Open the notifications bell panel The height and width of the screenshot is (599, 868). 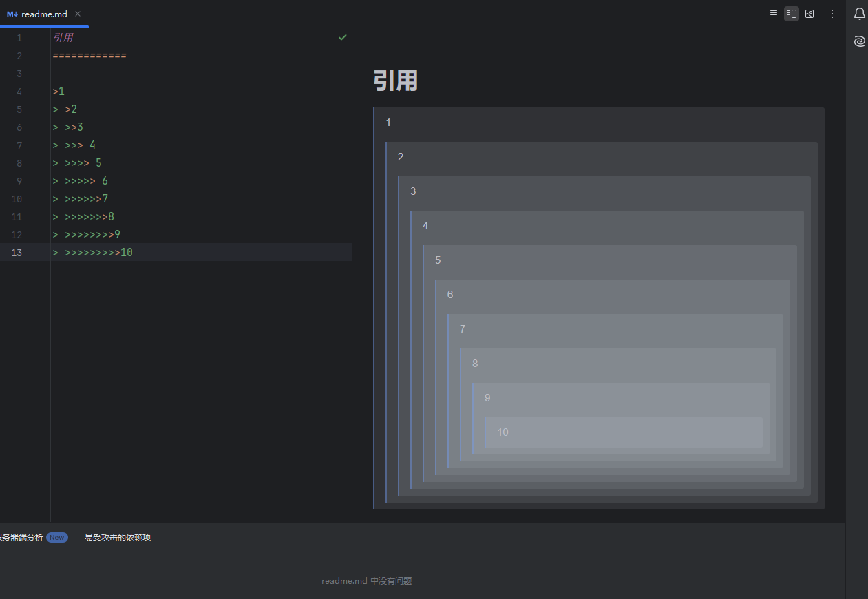click(x=859, y=14)
